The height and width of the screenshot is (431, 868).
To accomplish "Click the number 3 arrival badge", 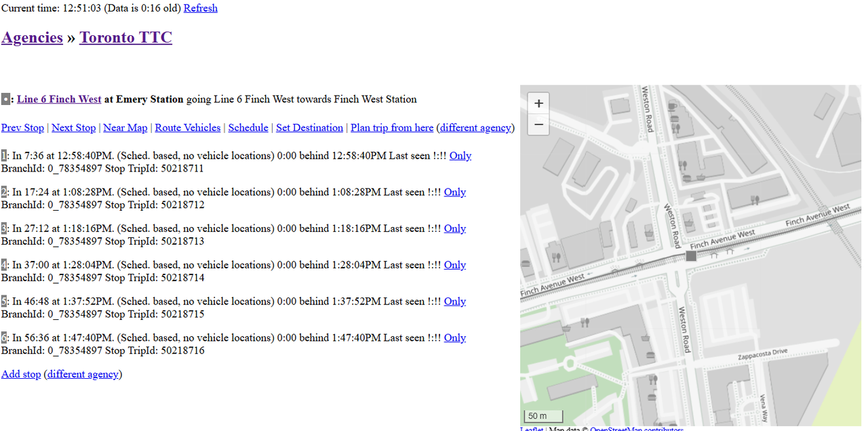I will click(4, 229).
